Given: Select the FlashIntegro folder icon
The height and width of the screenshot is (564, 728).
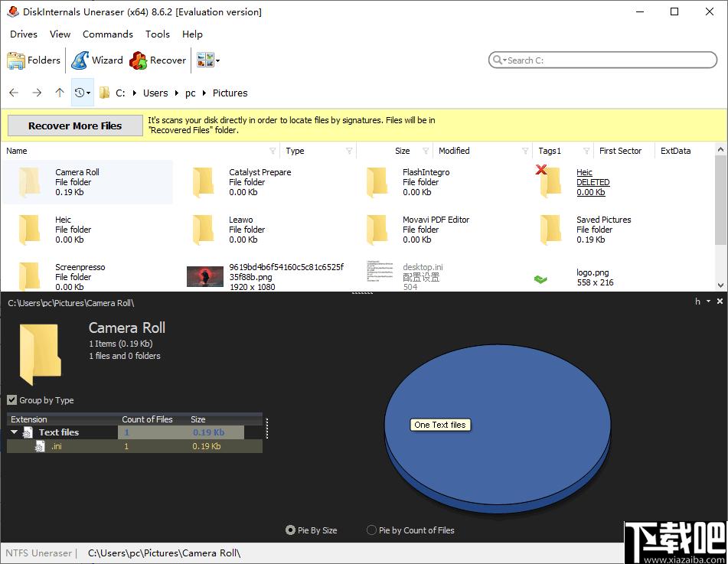Looking at the screenshot, I should point(377,182).
